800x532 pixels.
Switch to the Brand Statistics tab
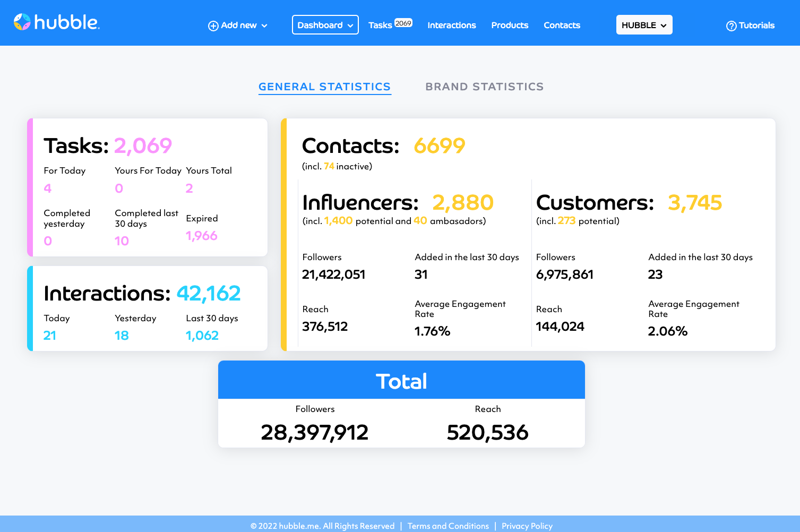coord(484,86)
